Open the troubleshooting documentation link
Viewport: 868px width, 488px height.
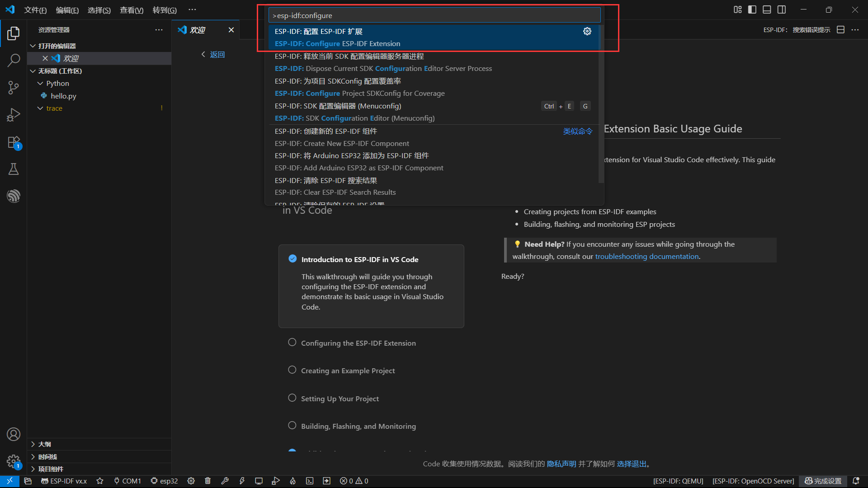(647, 256)
